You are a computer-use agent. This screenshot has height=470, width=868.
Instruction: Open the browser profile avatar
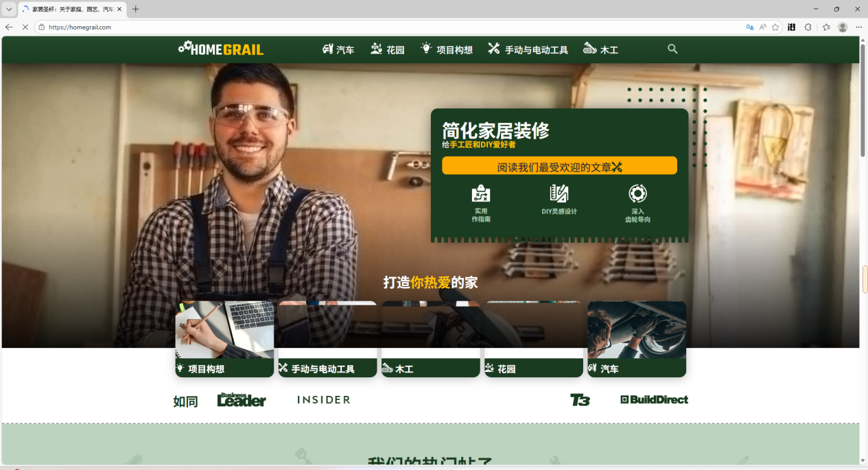click(x=843, y=27)
